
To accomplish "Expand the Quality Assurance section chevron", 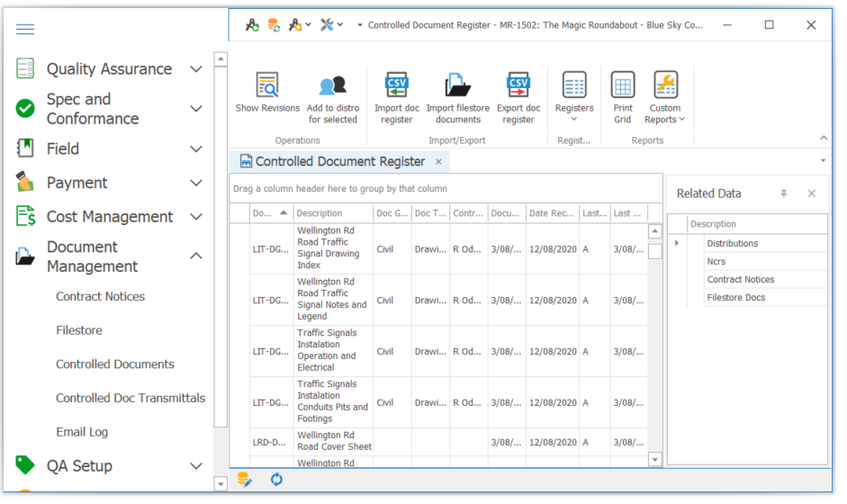I will pyautogui.click(x=196, y=69).
